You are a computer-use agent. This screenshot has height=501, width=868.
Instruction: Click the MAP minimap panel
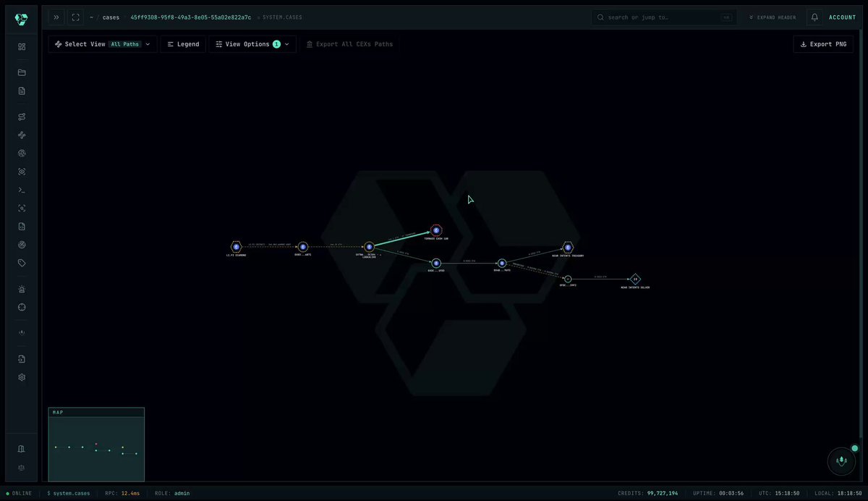click(96, 445)
